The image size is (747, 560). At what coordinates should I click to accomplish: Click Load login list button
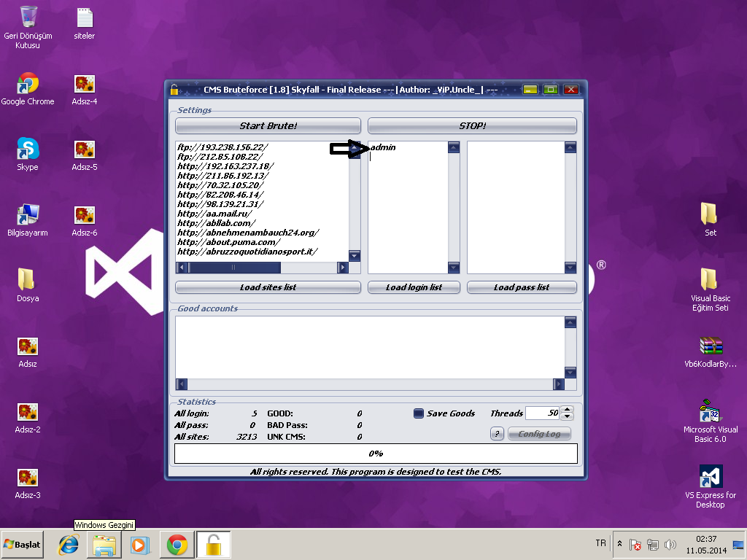click(414, 287)
